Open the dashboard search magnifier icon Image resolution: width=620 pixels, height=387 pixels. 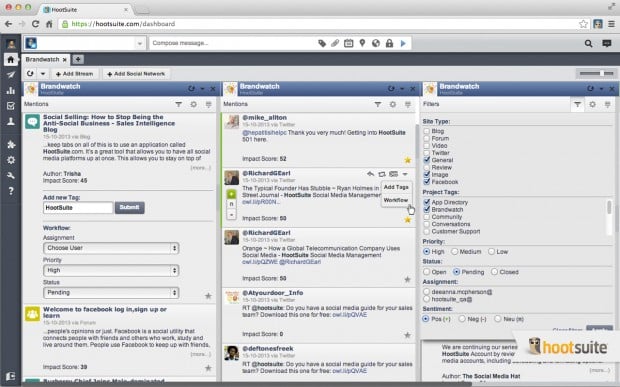point(588,43)
